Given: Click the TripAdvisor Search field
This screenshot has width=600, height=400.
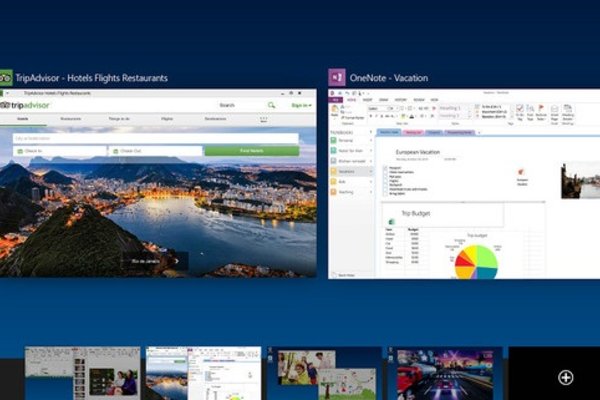Looking at the screenshot, I should click(x=241, y=105).
